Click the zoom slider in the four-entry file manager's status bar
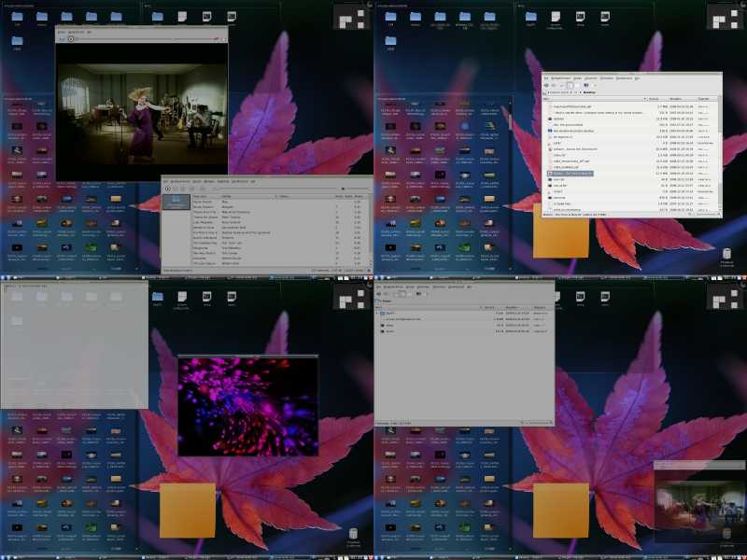747x560 pixels. (x=538, y=423)
